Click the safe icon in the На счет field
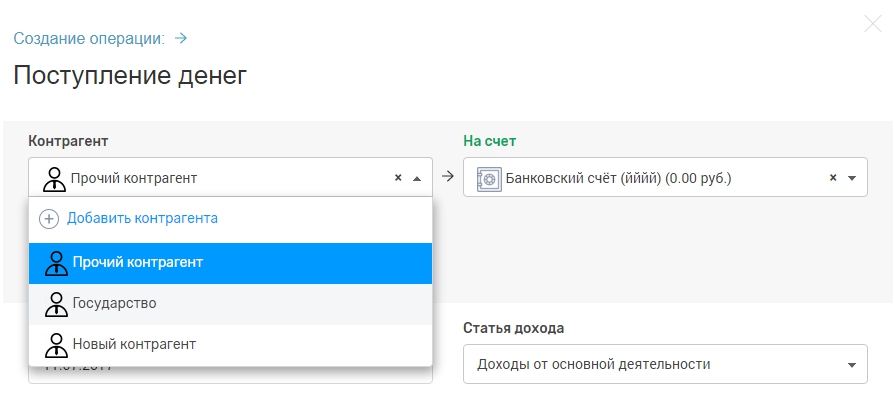 point(488,178)
